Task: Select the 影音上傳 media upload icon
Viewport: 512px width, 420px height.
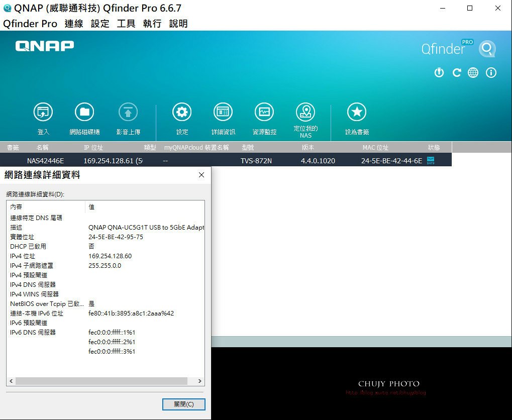Action: (128, 112)
